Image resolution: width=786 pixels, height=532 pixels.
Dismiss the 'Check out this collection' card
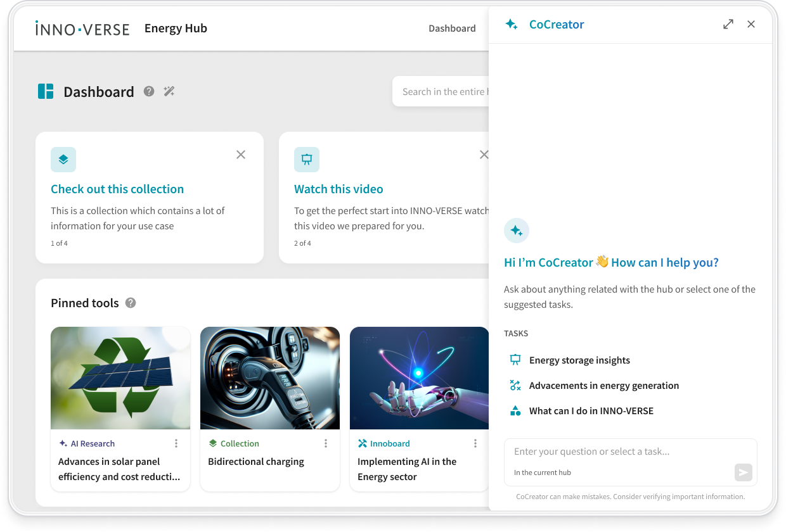(x=241, y=155)
